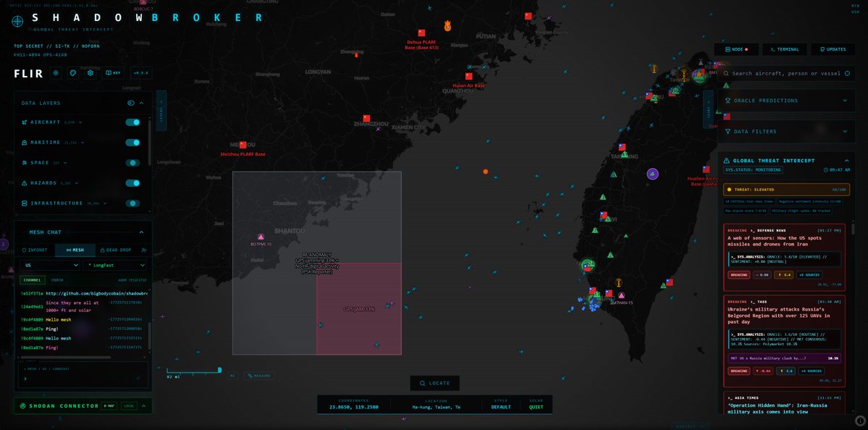This screenshot has width=868, height=430.
Task: Click the Shodan Connector LOCAL button
Action: coord(129,405)
